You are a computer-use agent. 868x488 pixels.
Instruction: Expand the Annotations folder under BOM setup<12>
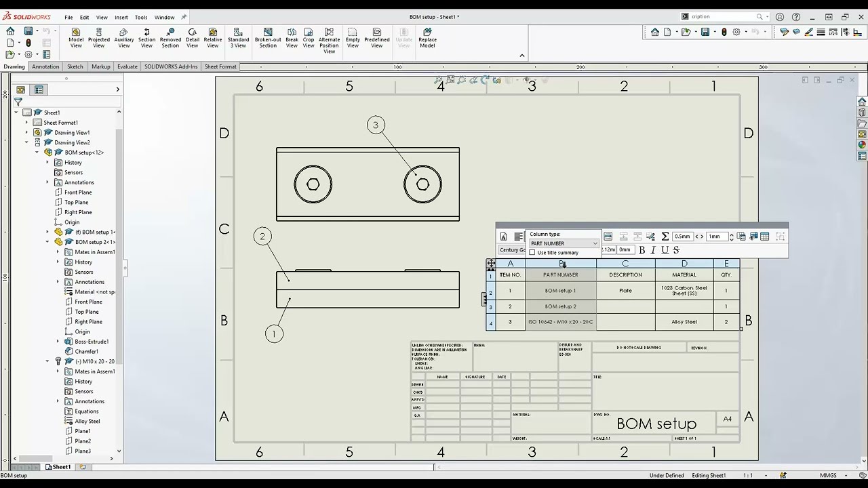tap(47, 182)
